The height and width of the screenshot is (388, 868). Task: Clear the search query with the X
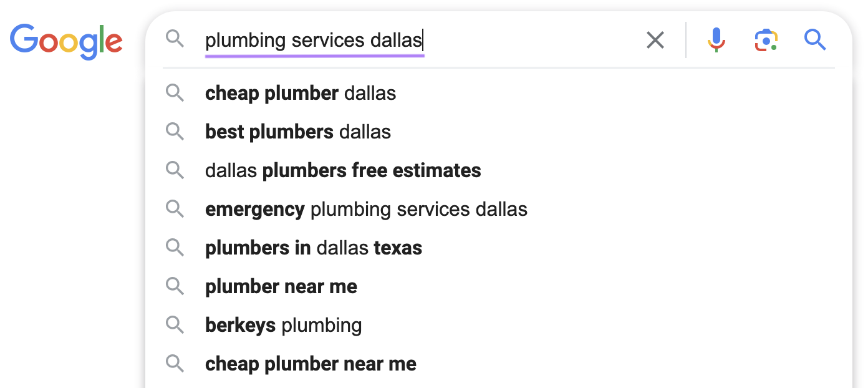(655, 40)
